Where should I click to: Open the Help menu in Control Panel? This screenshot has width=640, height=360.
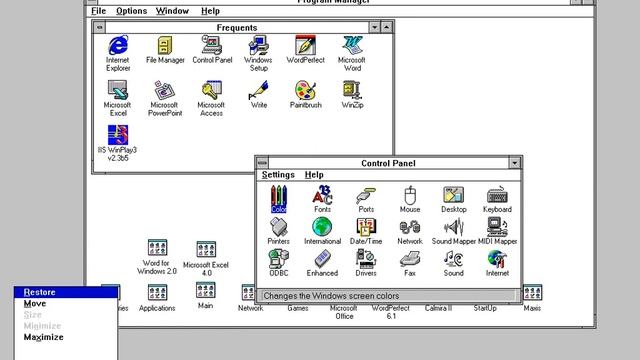[314, 175]
